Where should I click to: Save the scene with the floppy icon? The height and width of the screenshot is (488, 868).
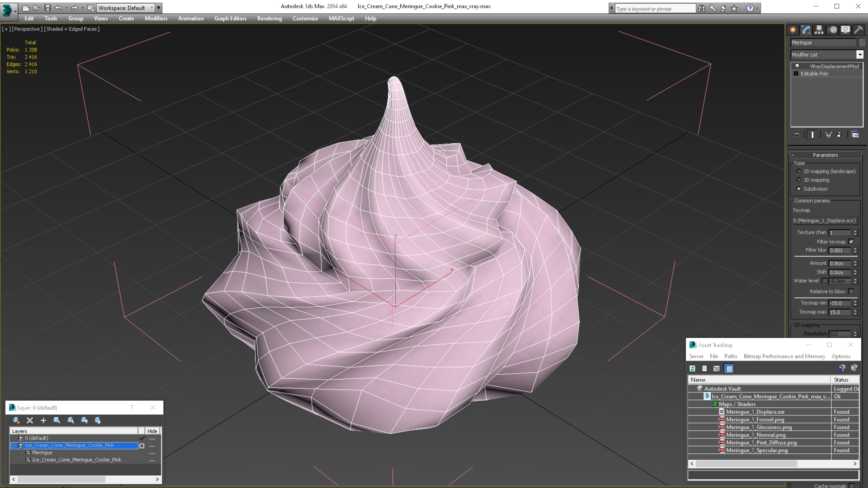[x=48, y=8]
